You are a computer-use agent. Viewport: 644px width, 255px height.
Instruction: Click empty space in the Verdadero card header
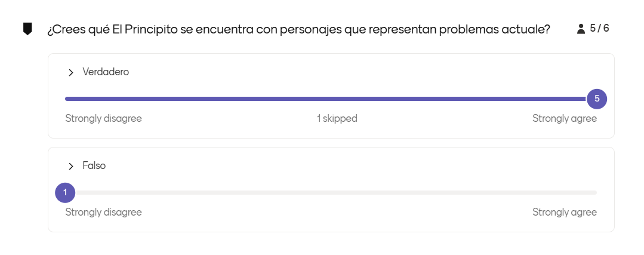click(358, 72)
